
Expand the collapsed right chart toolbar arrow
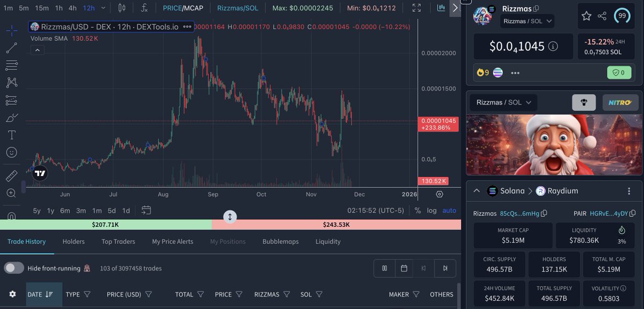pyautogui.click(x=455, y=8)
